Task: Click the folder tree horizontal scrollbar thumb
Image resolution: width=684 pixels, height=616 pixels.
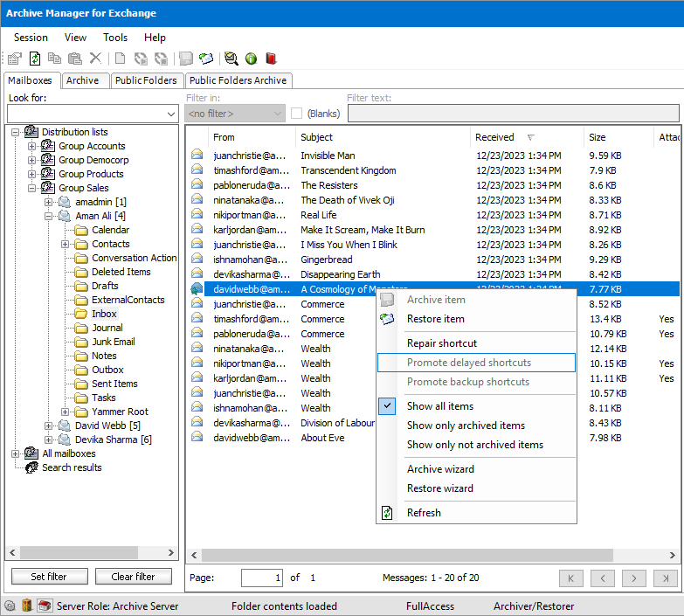Action: coord(79,552)
